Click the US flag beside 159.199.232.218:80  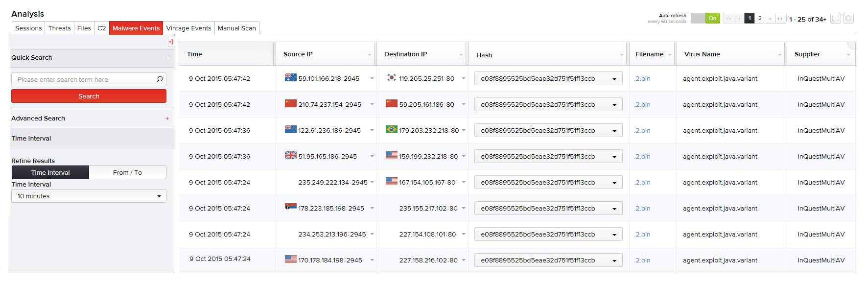tap(391, 155)
